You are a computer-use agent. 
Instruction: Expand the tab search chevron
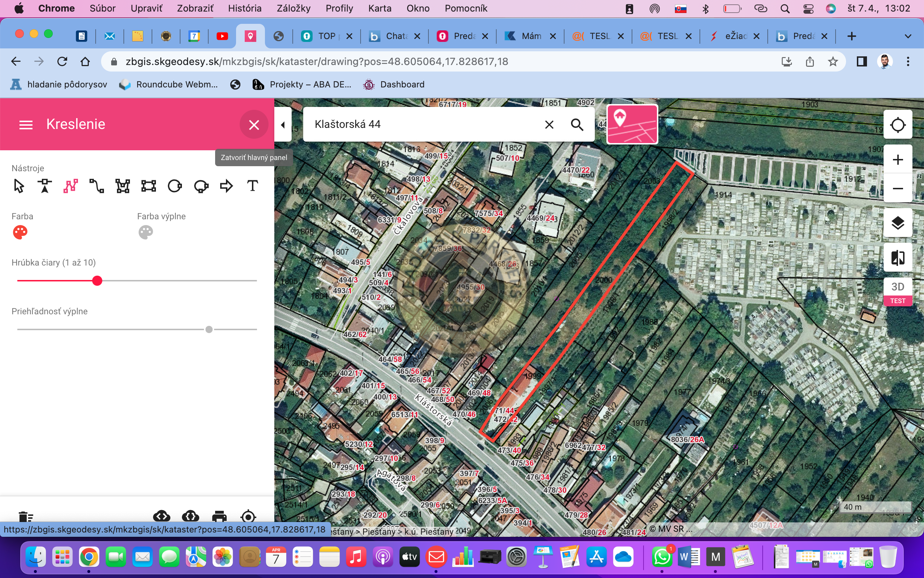(x=908, y=36)
